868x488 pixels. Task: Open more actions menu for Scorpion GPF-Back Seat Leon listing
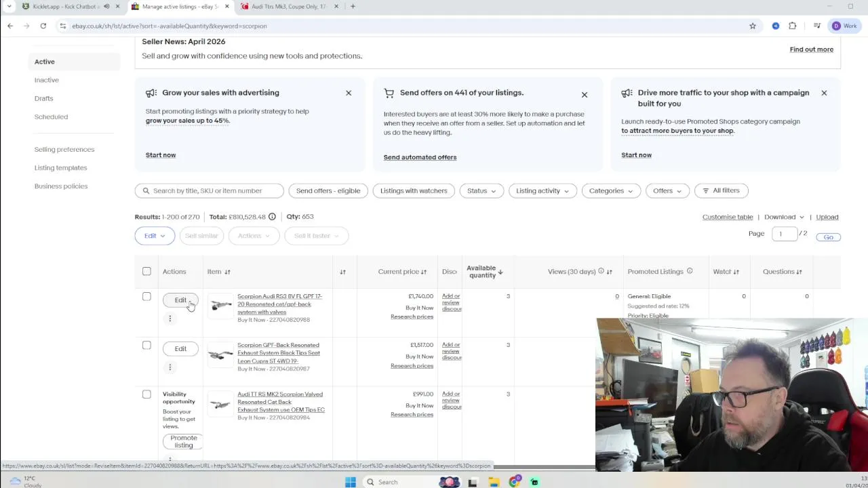[170, 367]
